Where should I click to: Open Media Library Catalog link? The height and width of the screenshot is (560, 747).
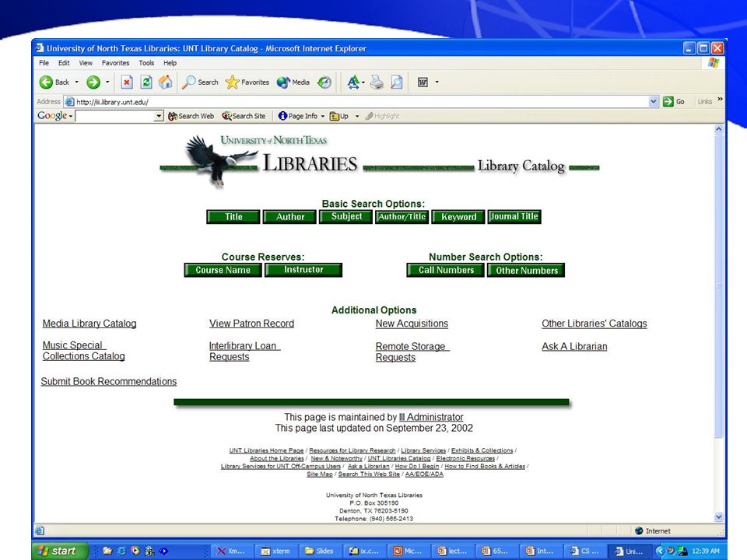[x=89, y=324]
